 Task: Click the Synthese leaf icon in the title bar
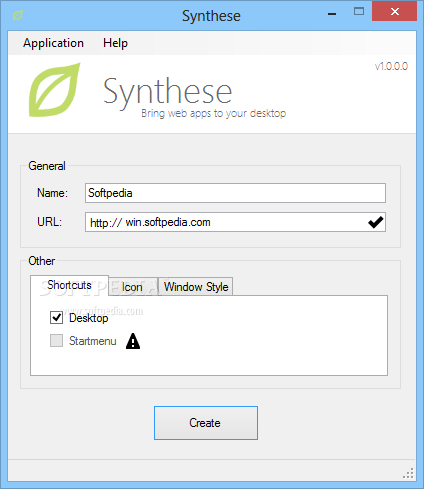[x=17, y=15]
